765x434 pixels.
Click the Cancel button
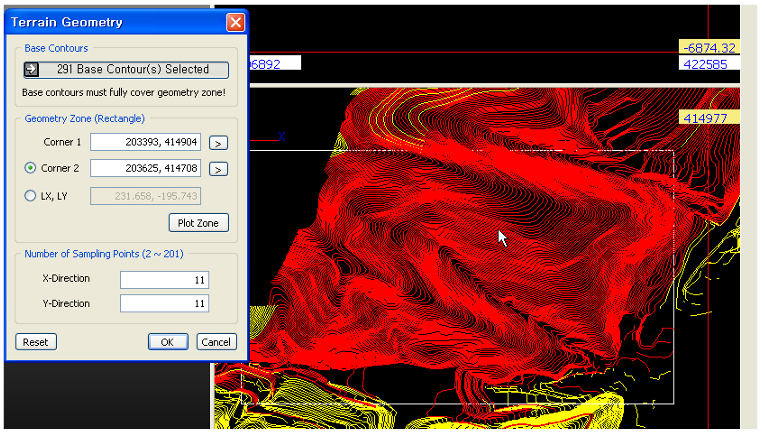(x=216, y=342)
